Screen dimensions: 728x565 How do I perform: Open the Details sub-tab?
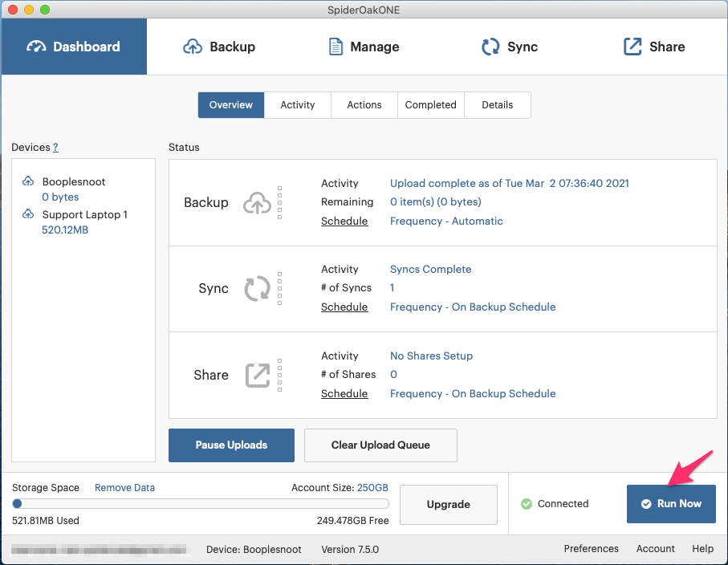click(498, 105)
